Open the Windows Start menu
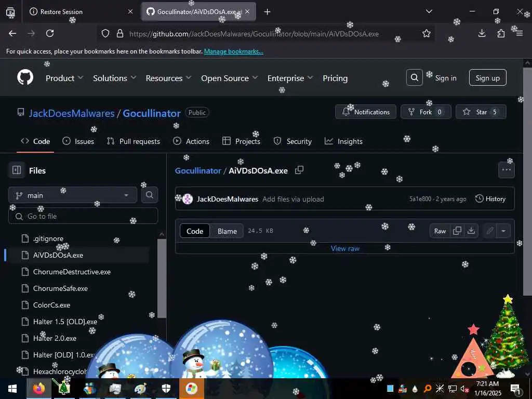Image resolution: width=532 pixels, height=399 pixels. 12,389
